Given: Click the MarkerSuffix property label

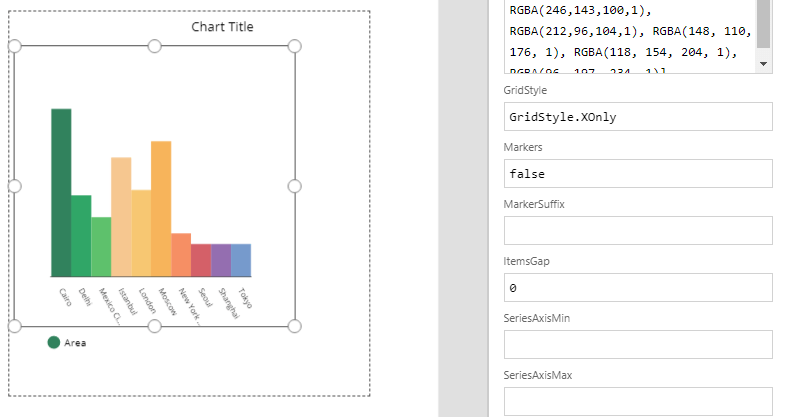Looking at the screenshot, I should (534, 204).
